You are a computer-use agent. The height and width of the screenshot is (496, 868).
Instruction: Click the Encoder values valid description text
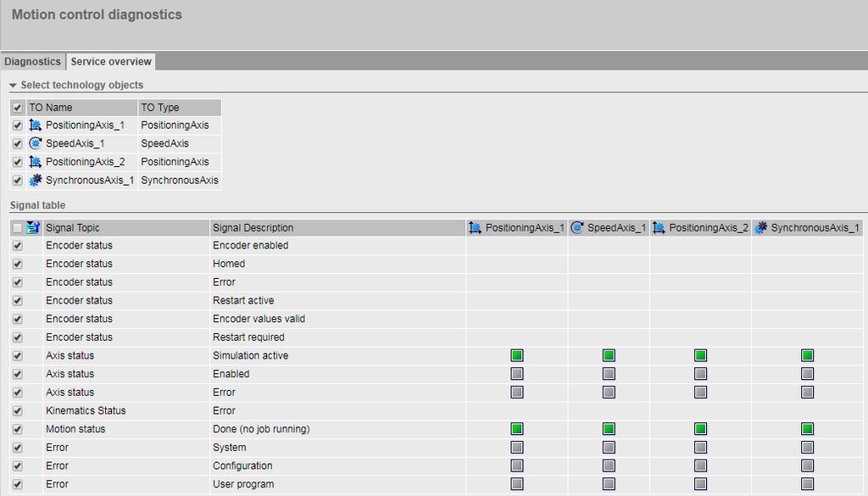point(259,318)
